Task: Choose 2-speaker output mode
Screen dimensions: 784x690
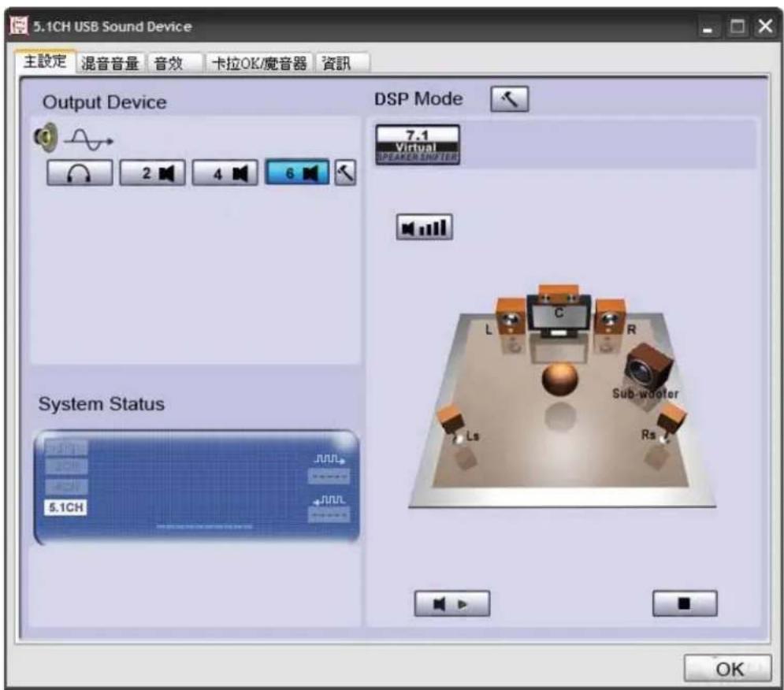Action: pyautogui.click(x=153, y=173)
